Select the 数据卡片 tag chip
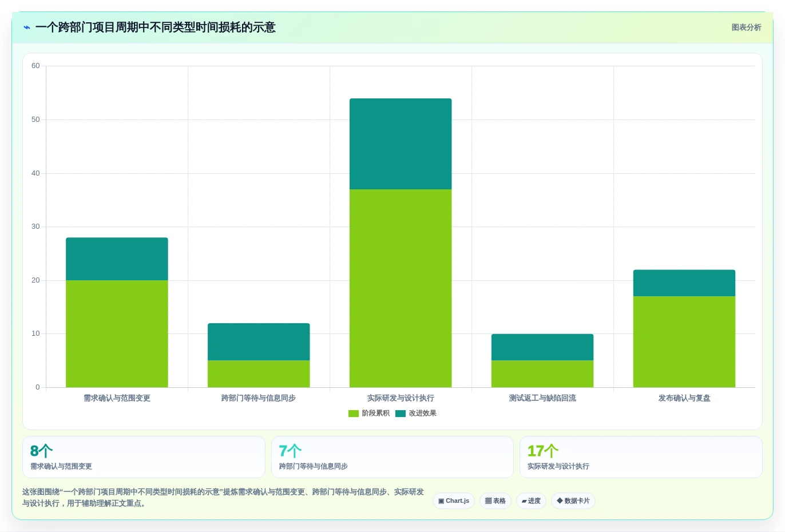Image resolution: width=785 pixels, height=532 pixels. (573, 501)
